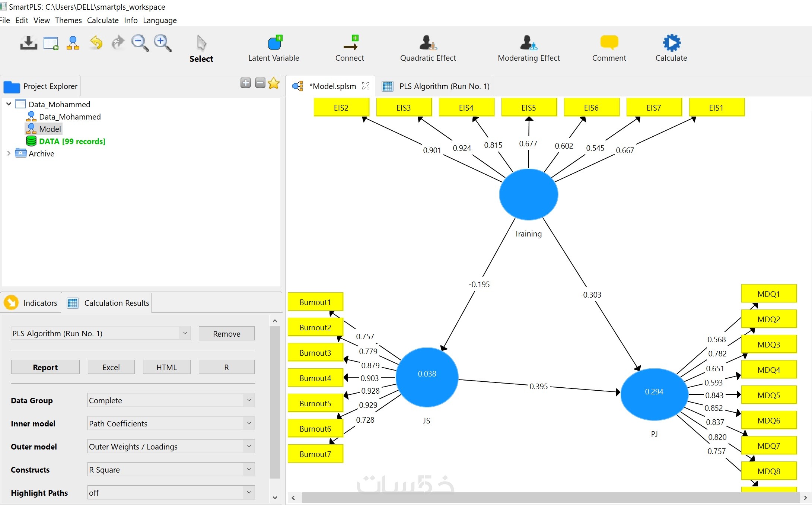This screenshot has height=505, width=812.
Task: Click the Save/download project icon
Action: (x=28, y=43)
